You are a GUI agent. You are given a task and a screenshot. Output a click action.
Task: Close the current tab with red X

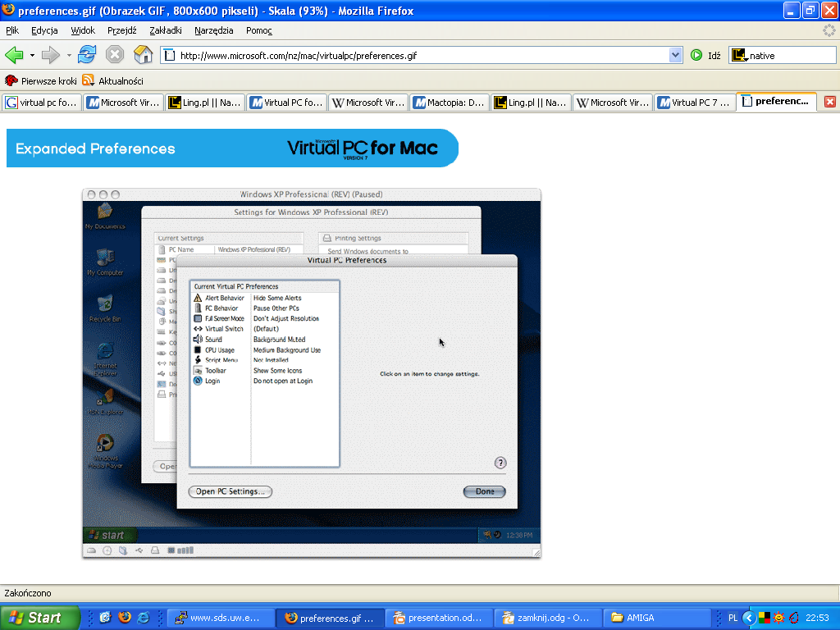[830, 102]
